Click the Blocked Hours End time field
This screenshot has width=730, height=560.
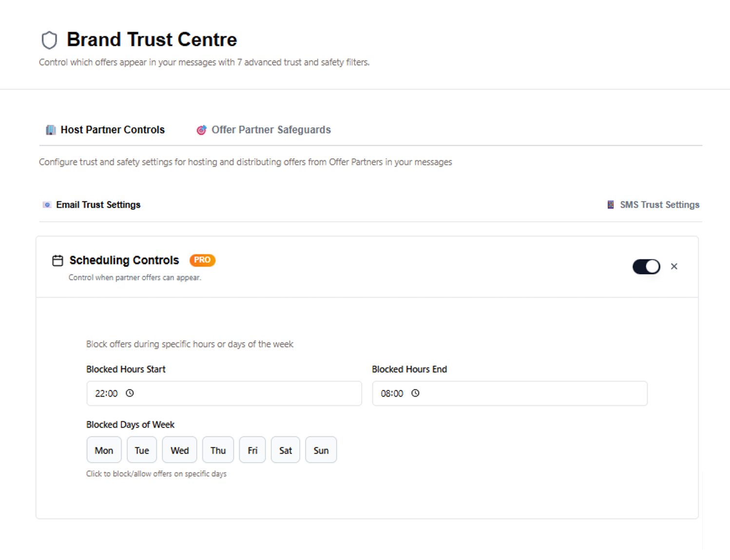(x=509, y=393)
